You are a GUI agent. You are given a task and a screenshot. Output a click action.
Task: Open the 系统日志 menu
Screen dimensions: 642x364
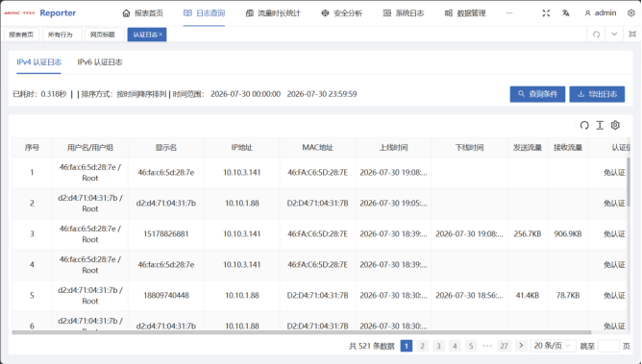(404, 13)
